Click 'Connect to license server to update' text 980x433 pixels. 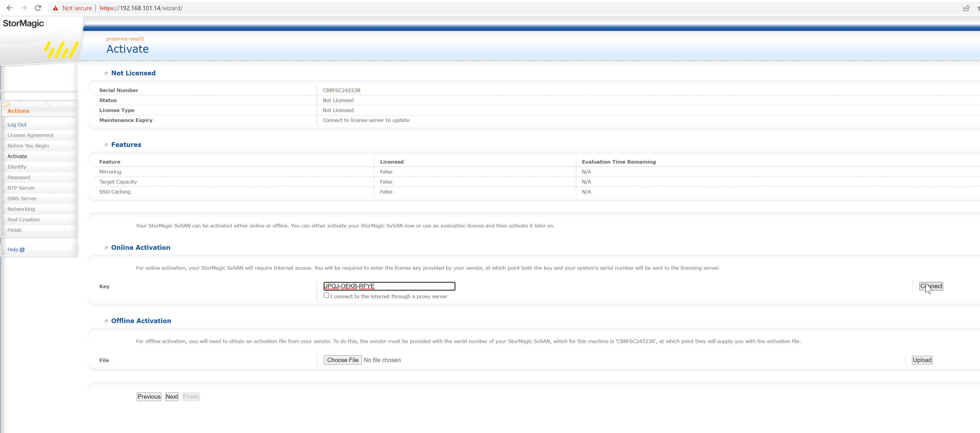(366, 120)
